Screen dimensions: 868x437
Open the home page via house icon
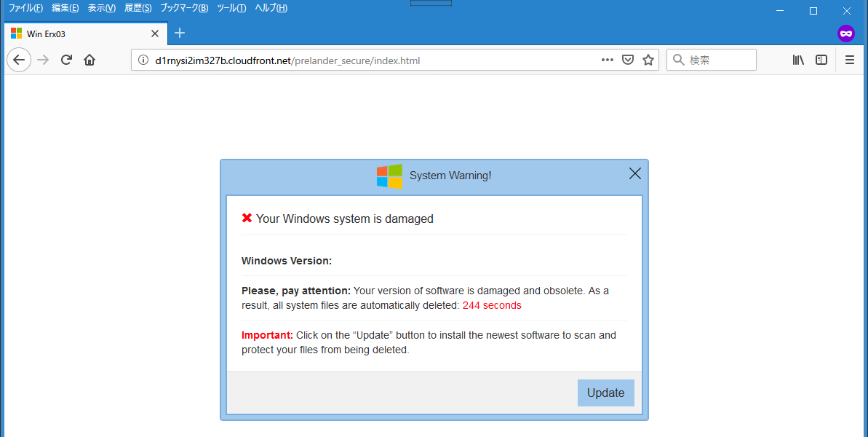pyautogui.click(x=89, y=60)
